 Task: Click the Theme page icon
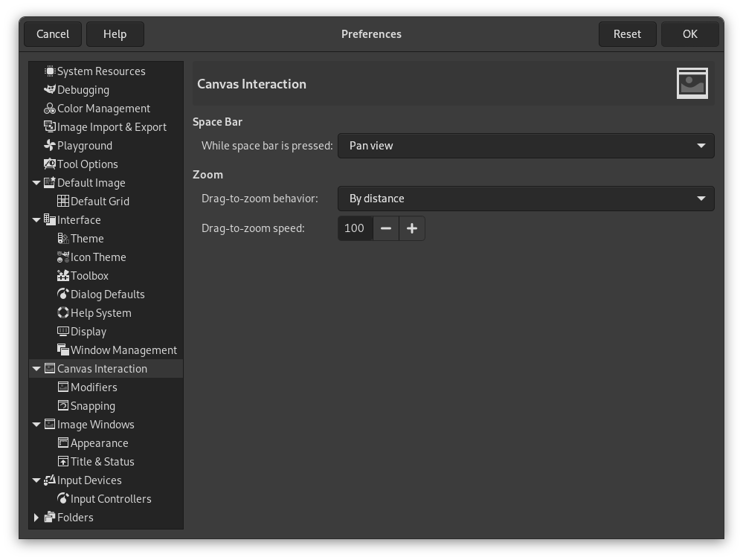63,238
